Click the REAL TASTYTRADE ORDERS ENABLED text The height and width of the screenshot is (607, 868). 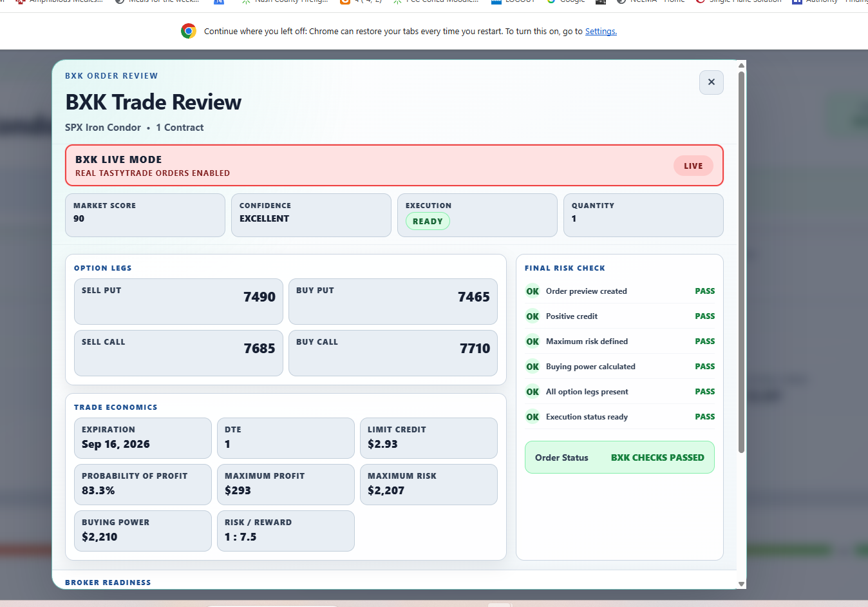153,173
